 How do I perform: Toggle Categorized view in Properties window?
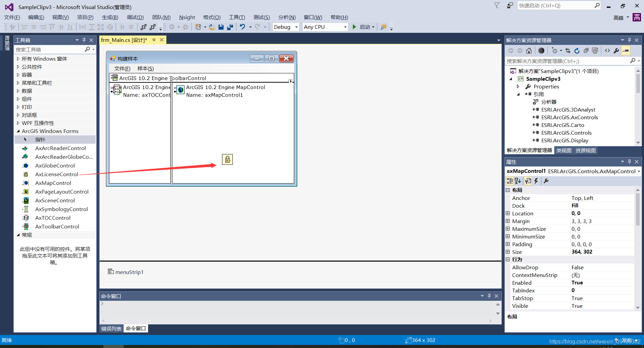[510, 181]
